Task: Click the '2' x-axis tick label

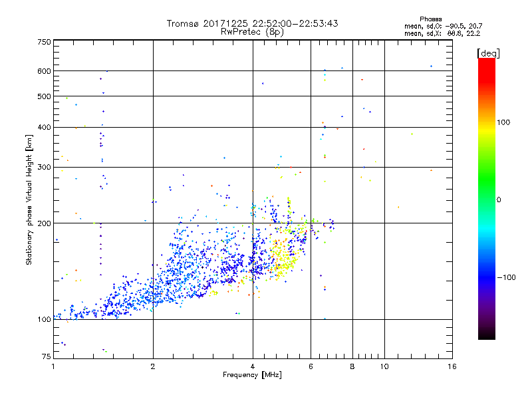Action: [x=153, y=366]
